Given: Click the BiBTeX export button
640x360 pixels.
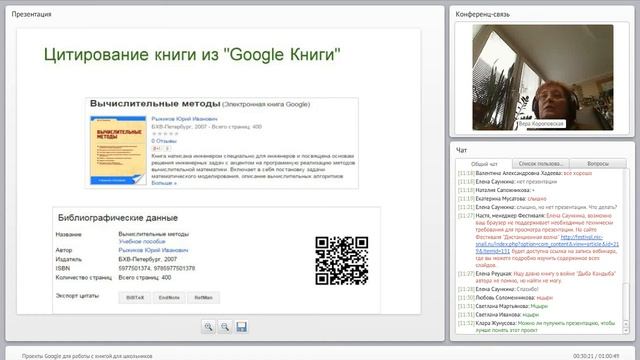Looking at the screenshot, I should 135,298.
